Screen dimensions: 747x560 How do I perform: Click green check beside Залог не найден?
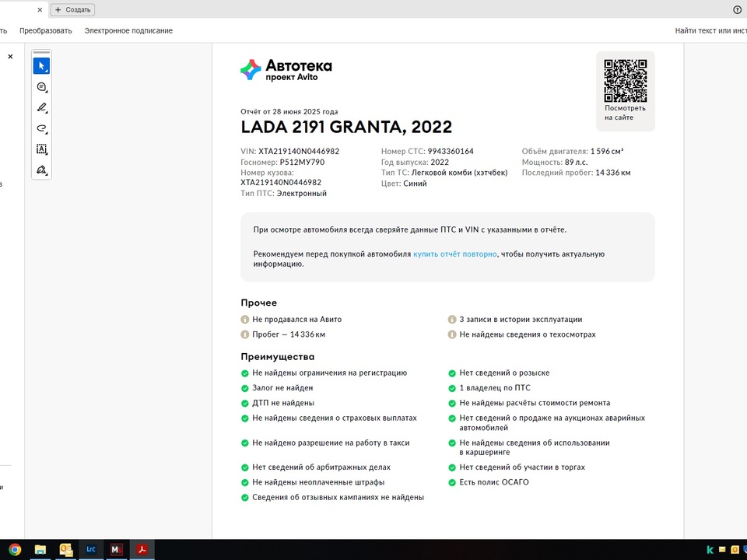[x=245, y=388]
